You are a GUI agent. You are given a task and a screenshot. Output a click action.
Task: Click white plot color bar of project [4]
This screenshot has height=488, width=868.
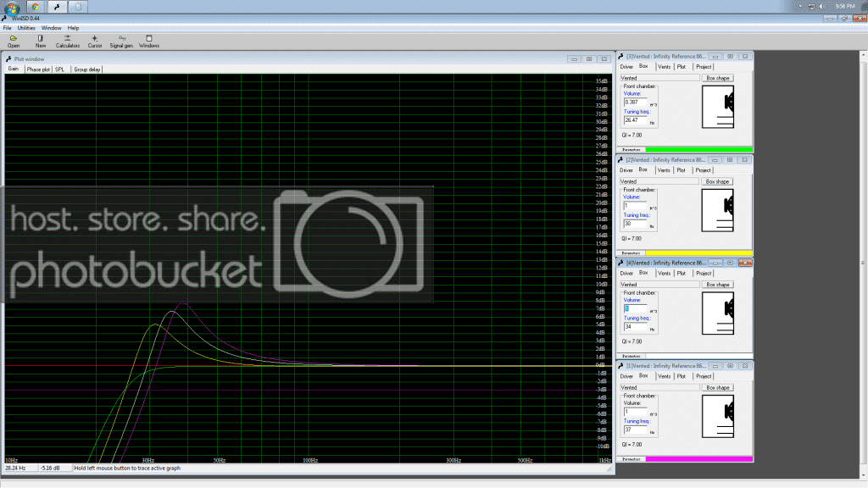pyautogui.click(x=699, y=356)
